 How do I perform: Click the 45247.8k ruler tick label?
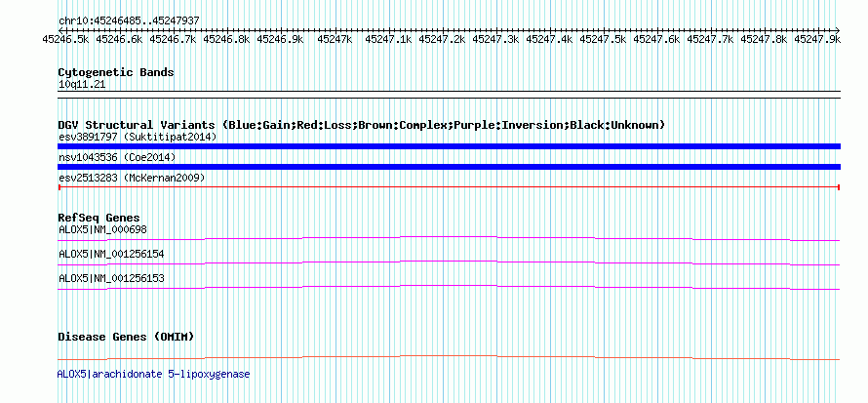765,39
